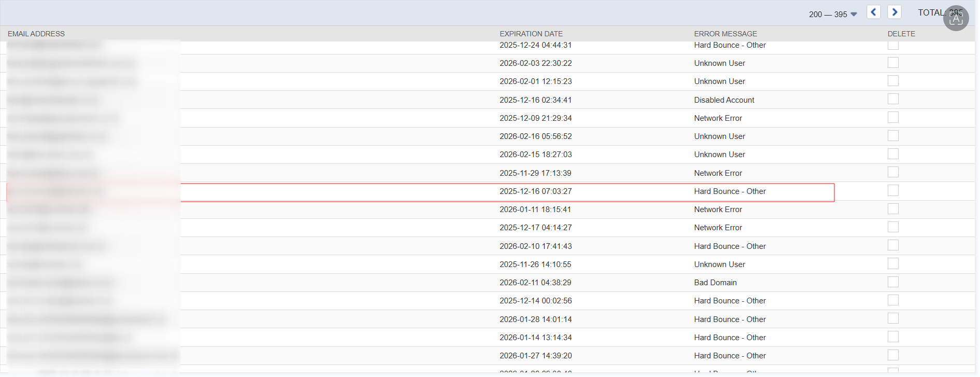
Task: Click expiration date 2026-01-11 18:15:41
Action: [x=535, y=210]
